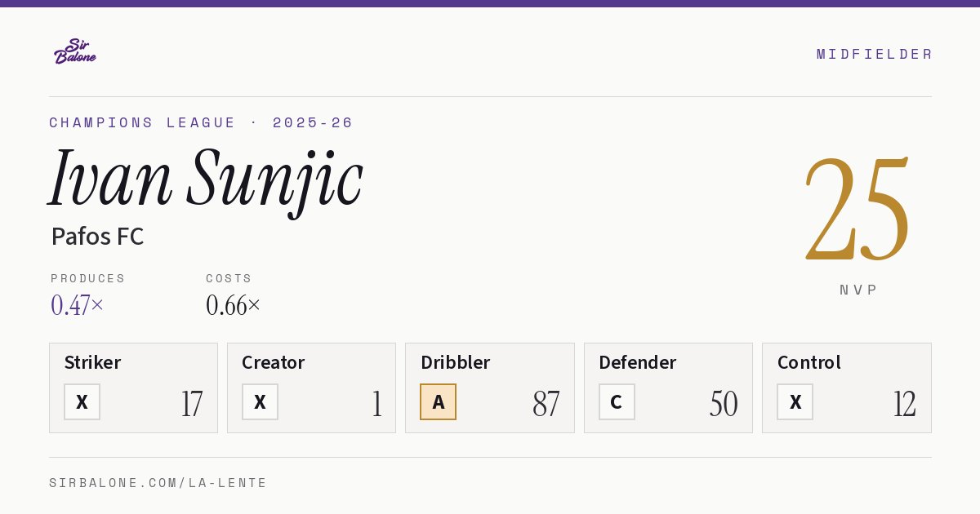Click the COSTS label
This screenshot has width=980, height=514.
229,278
